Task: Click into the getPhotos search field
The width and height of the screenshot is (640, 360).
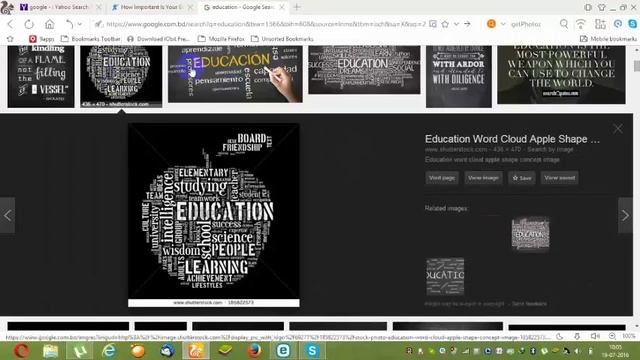Action: [x=531, y=24]
